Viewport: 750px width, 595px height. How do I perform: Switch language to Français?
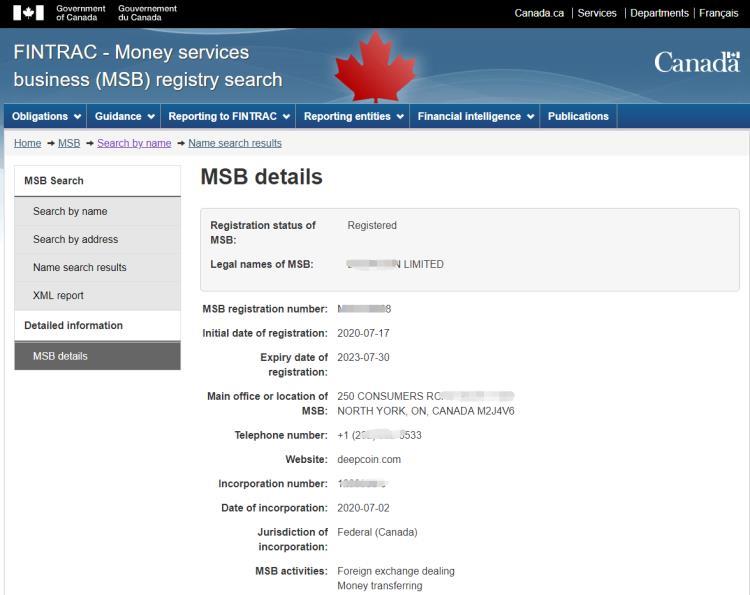tap(718, 13)
